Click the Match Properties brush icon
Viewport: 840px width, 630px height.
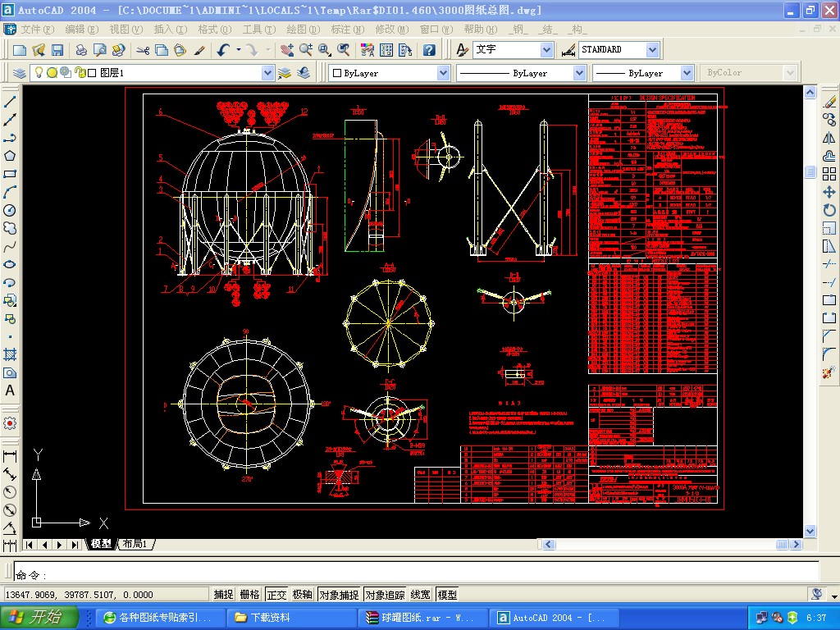coord(199,50)
